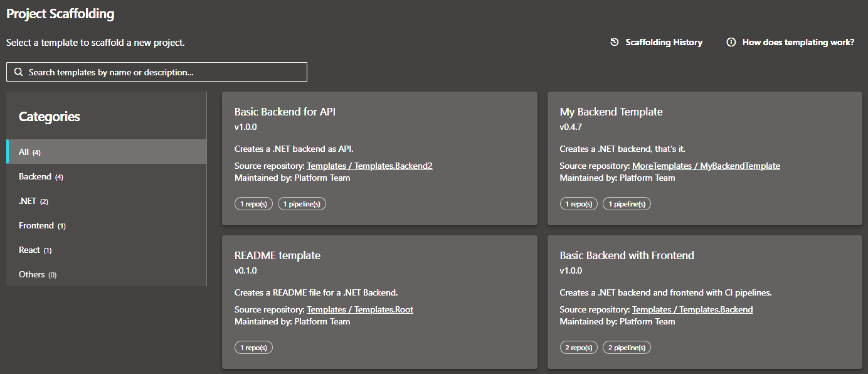
Task: Filter by Backend category
Action: 107,176
